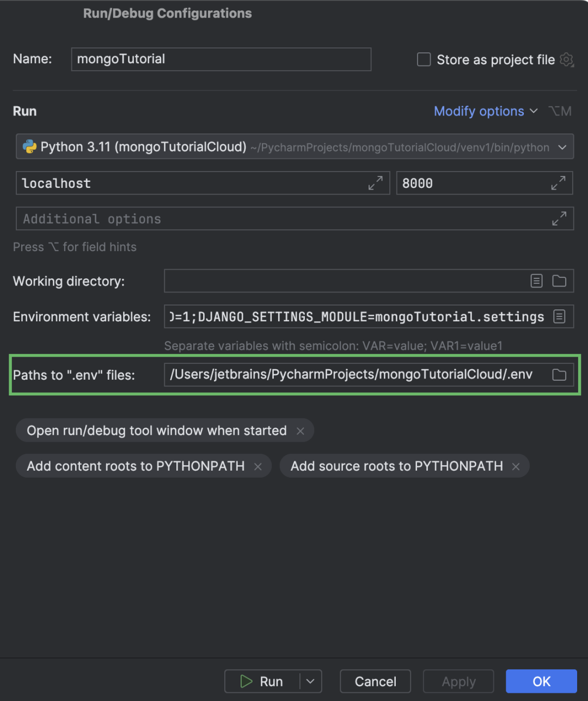Remove Open run/debug tool window option
The width and height of the screenshot is (588, 701).
coord(301,431)
